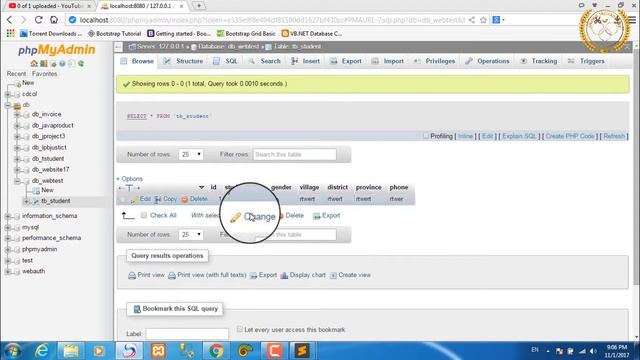Expand the cdcol database node
The width and height of the screenshot is (640, 360).
pos(8,94)
